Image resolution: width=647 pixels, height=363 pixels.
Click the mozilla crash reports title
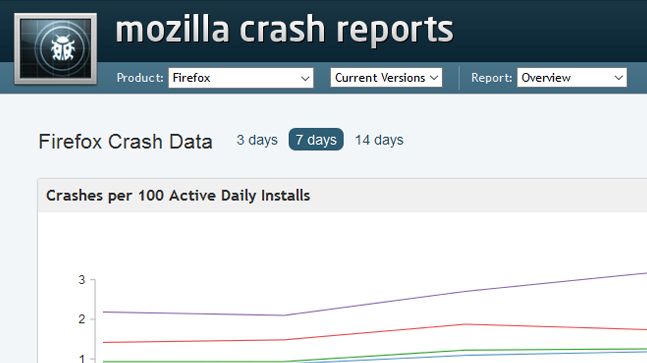(285, 30)
